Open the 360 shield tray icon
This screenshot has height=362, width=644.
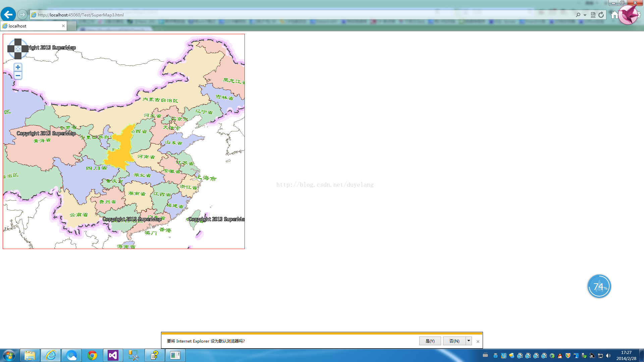[568, 356]
